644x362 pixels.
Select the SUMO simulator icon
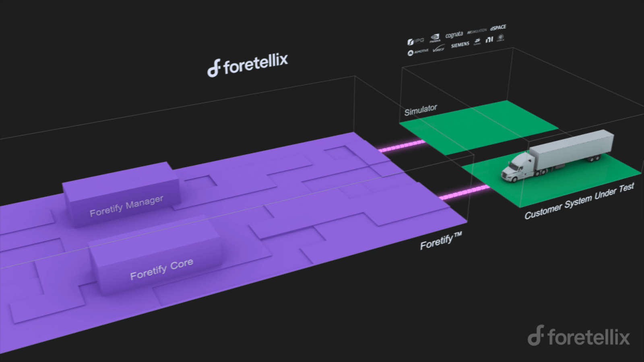(x=477, y=41)
